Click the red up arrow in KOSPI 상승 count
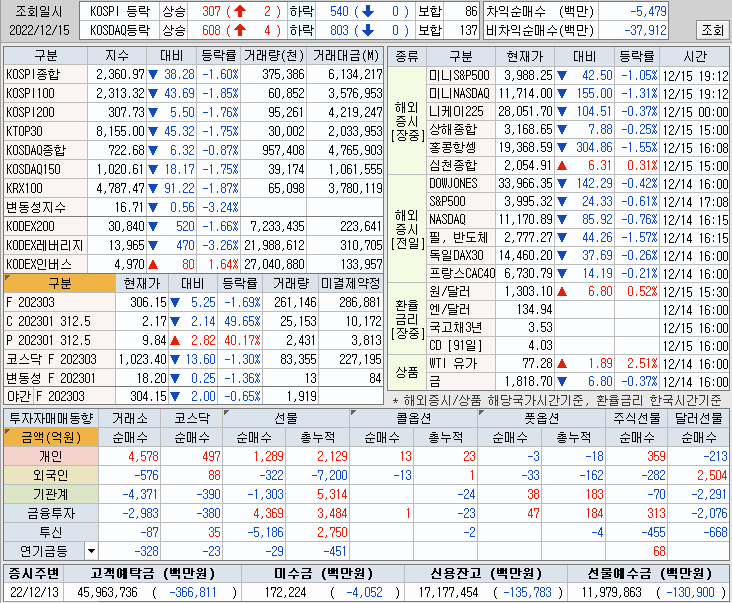 240,11
